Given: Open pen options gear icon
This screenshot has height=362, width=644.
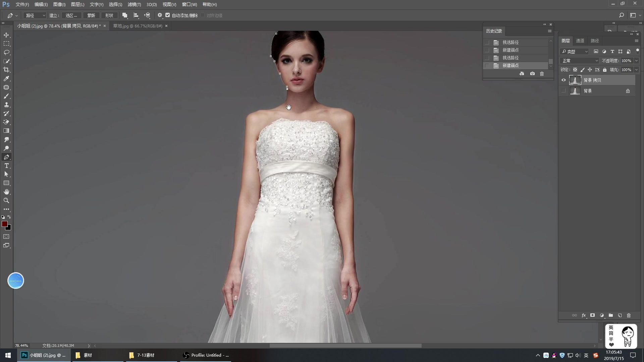Looking at the screenshot, I should 160,15.
